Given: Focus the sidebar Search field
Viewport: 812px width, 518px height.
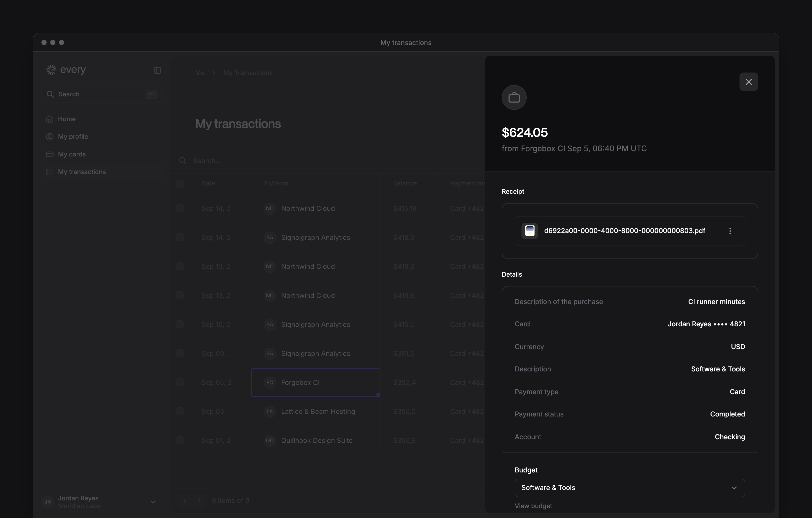Looking at the screenshot, I should [x=101, y=94].
